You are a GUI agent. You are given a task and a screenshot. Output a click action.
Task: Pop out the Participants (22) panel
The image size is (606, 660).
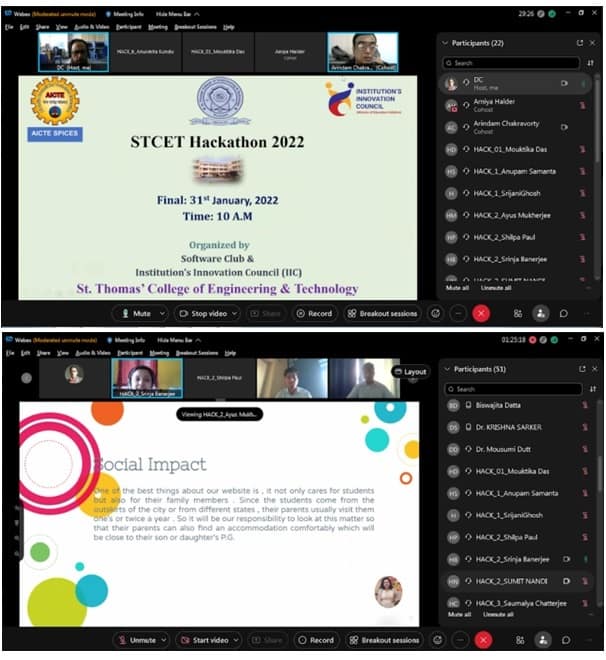pos(580,43)
